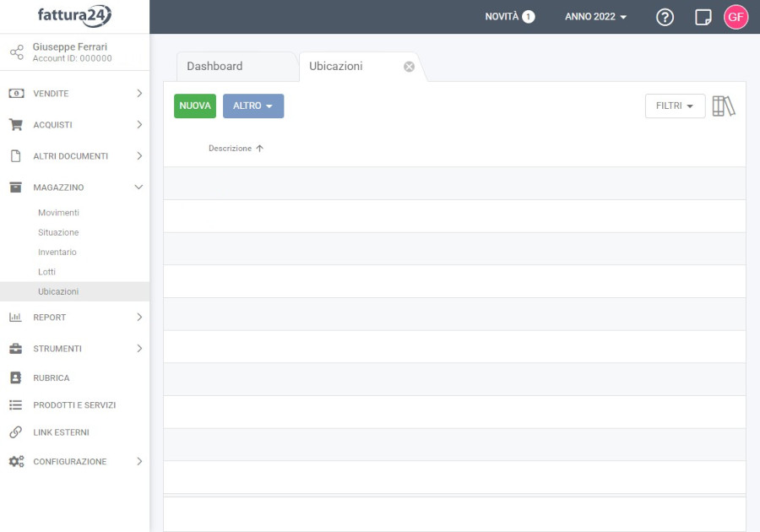Open Situazione in Magazzino menu
The image size is (760, 532).
58,232
